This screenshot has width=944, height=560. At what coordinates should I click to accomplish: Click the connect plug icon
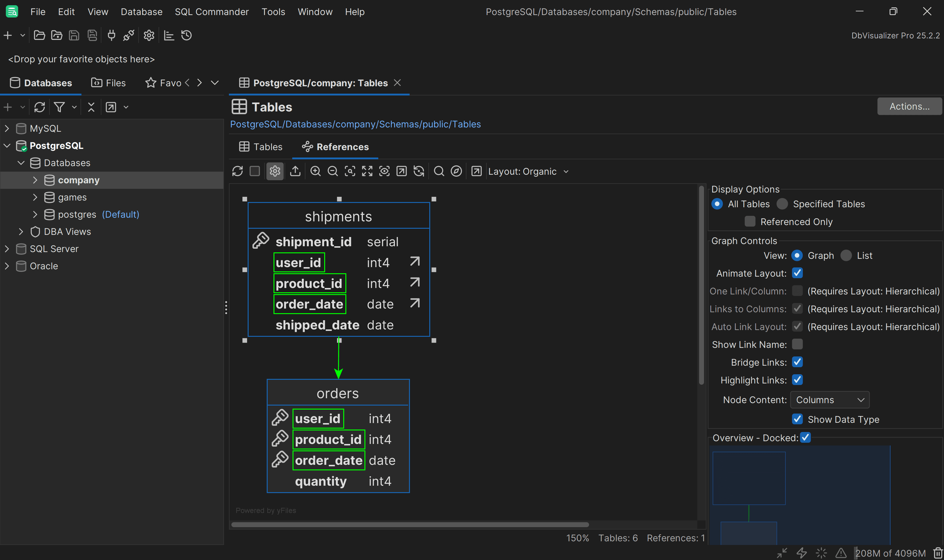click(111, 36)
